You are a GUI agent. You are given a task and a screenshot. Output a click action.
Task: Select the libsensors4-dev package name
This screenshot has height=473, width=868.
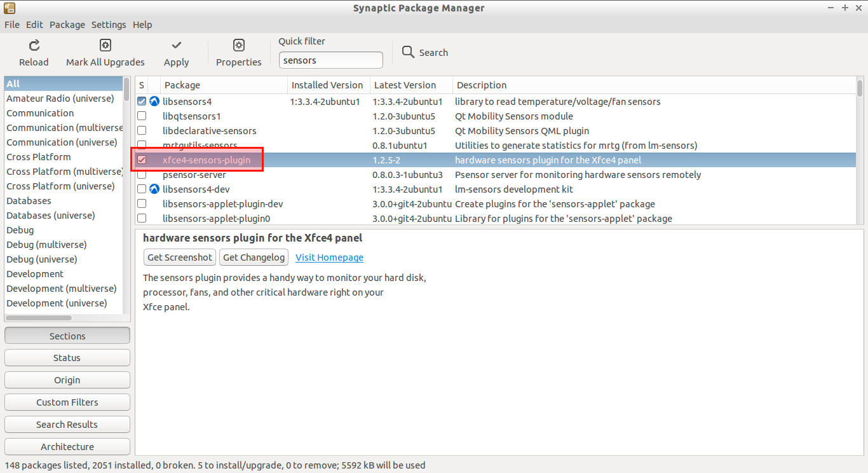195,189
